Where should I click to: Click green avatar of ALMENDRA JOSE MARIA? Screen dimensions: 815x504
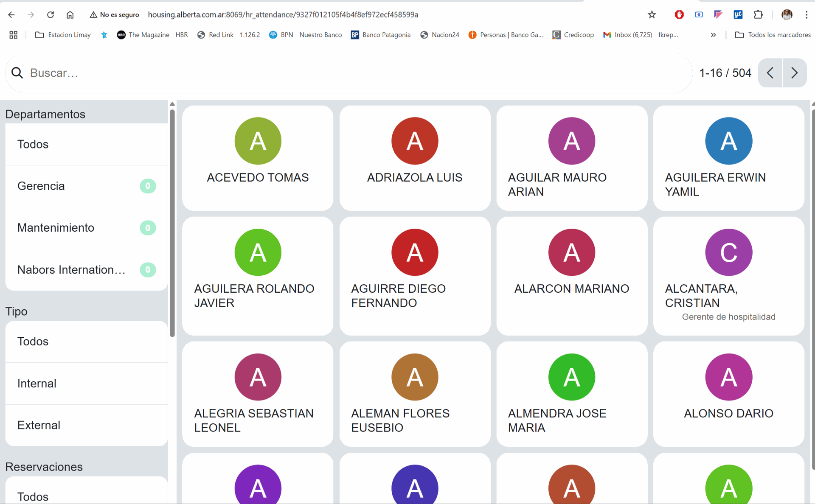[571, 377]
